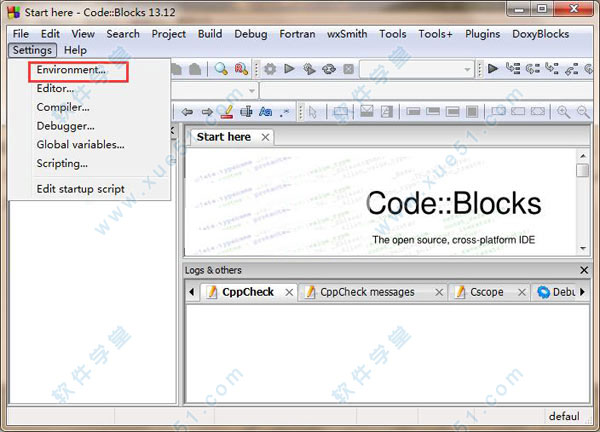Image resolution: width=600 pixels, height=432 pixels.
Task: Open the Build menu
Action: point(210,34)
